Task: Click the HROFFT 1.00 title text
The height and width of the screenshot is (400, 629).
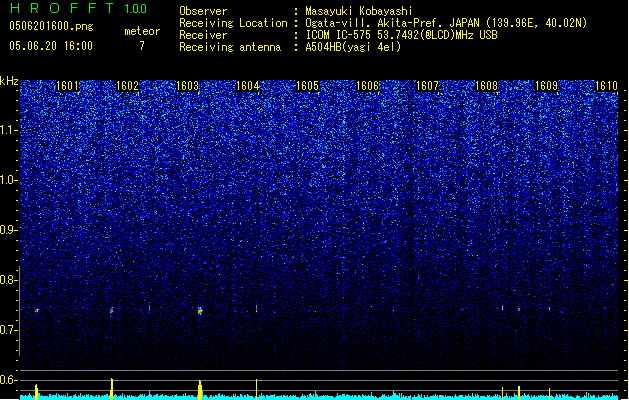Action: 78,8
